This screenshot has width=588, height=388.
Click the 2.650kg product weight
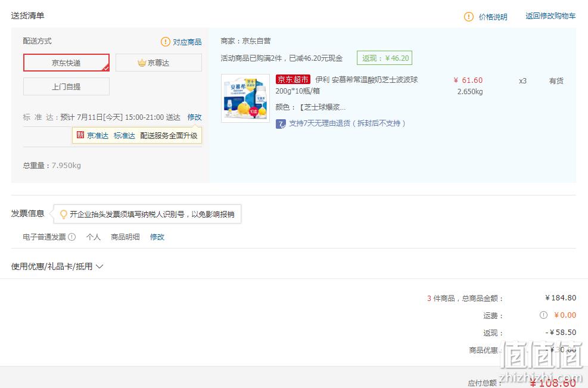click(470, 92)
